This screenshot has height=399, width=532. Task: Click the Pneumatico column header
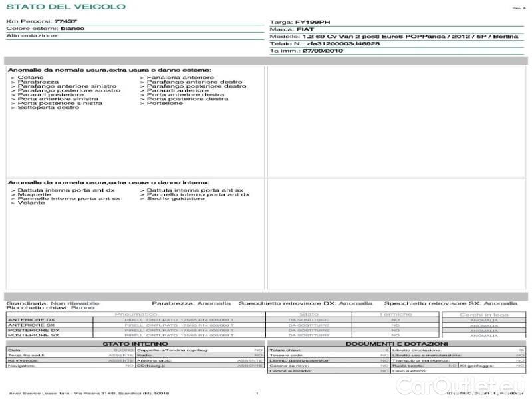(x=136, y=314)
